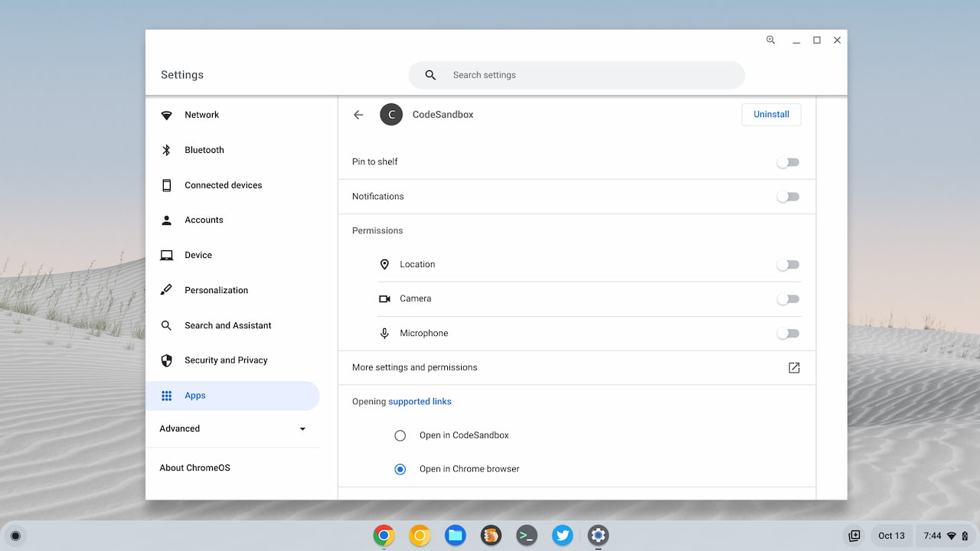The image size is (980, 551).
Task: Open Bluetooth settings via its icon
Action: pos(166,150)
